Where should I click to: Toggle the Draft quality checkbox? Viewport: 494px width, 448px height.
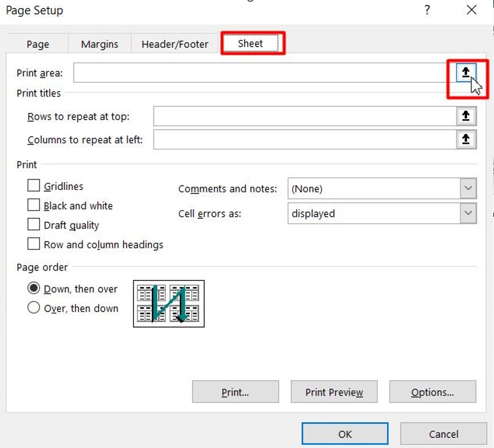pos(34,225)
